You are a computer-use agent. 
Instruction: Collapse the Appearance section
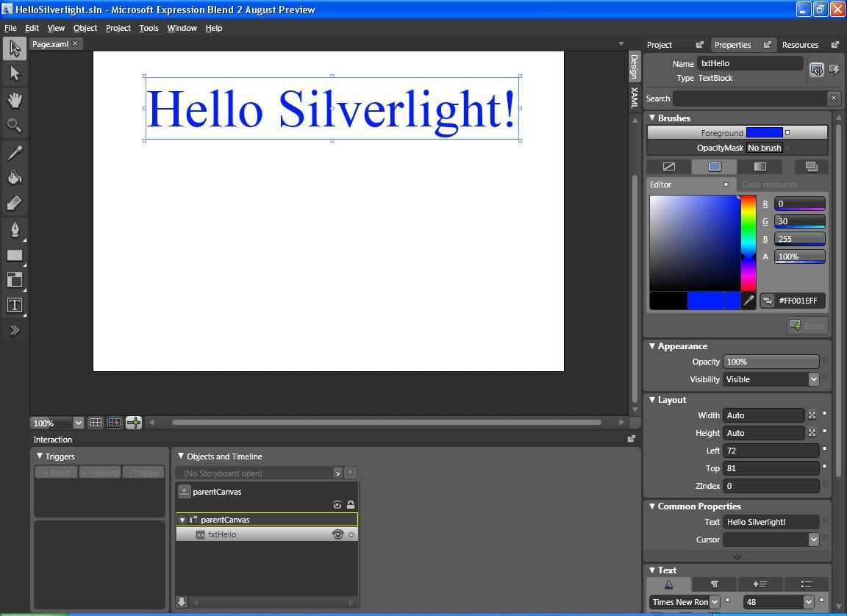(x=652, y=346)
